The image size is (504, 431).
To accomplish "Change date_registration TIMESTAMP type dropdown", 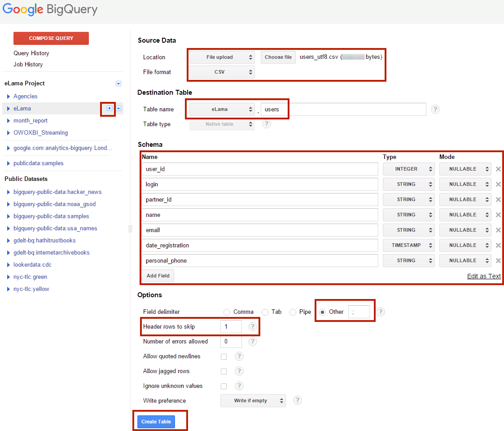I will tap(408, 246).
